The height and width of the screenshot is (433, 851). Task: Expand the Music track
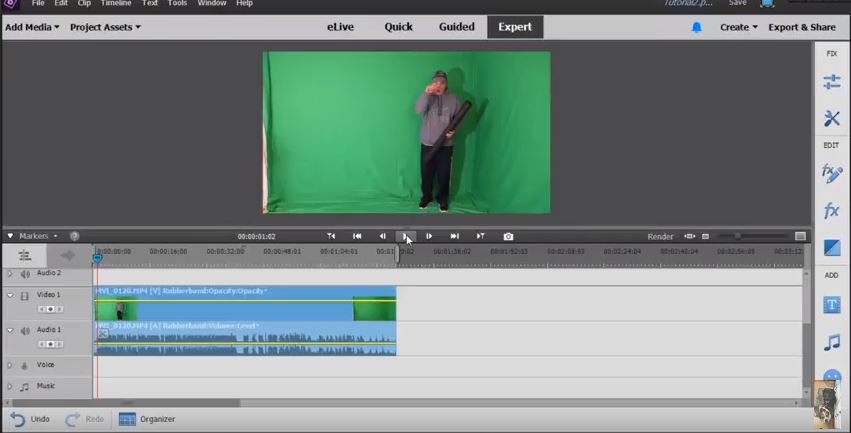pyautogui.click(x=9, y=386)
